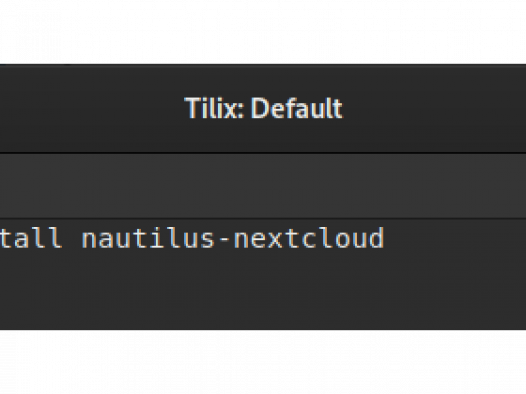This screenshot has width=526, height=394.
Task: Click the white background below the Tilix window
Action: (x=263, y=362)
